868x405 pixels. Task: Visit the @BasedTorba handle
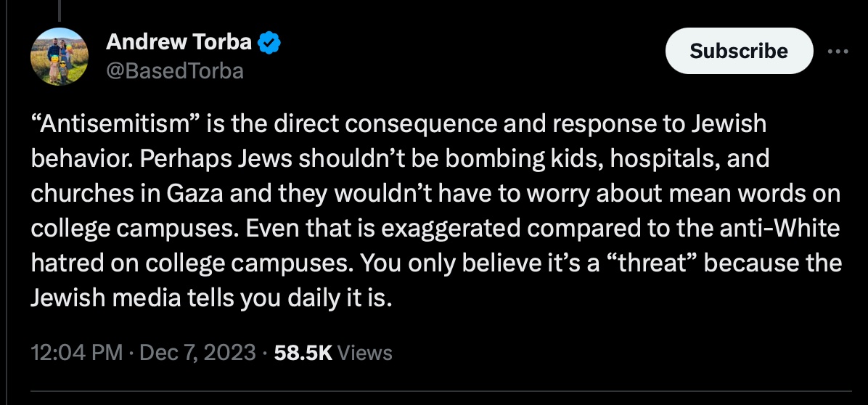click(x=174, y=71)
